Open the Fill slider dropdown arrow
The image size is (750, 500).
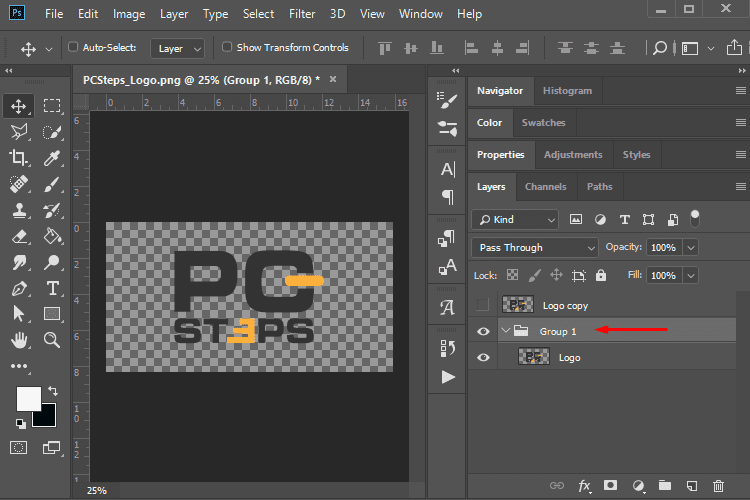click(691, 276)
